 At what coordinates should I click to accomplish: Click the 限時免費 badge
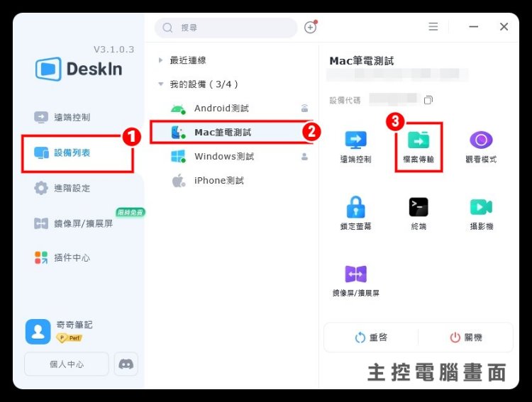(x=131, y=213)
